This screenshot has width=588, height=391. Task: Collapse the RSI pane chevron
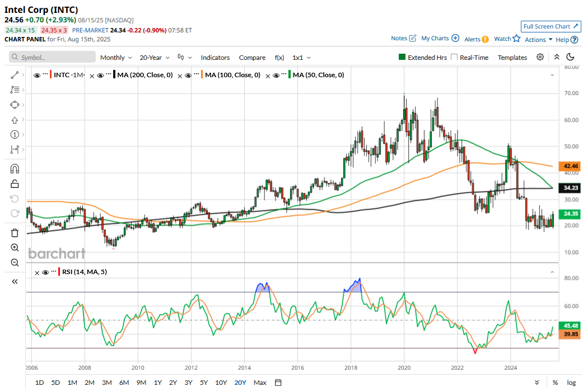click(x=552, y=272)
